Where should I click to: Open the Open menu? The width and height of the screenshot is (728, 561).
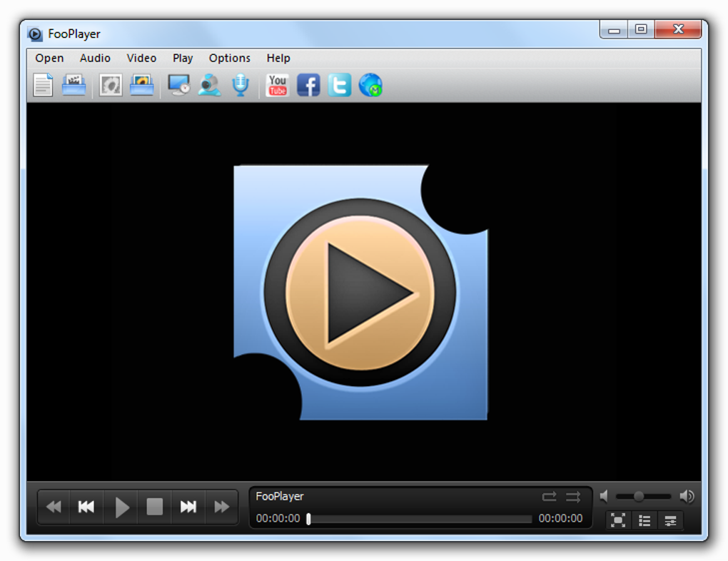[x=49, y=58]
